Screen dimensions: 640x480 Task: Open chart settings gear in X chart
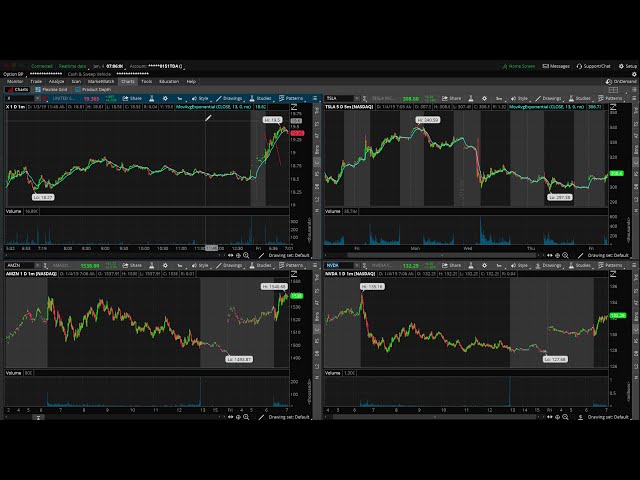tap(165, 98)
